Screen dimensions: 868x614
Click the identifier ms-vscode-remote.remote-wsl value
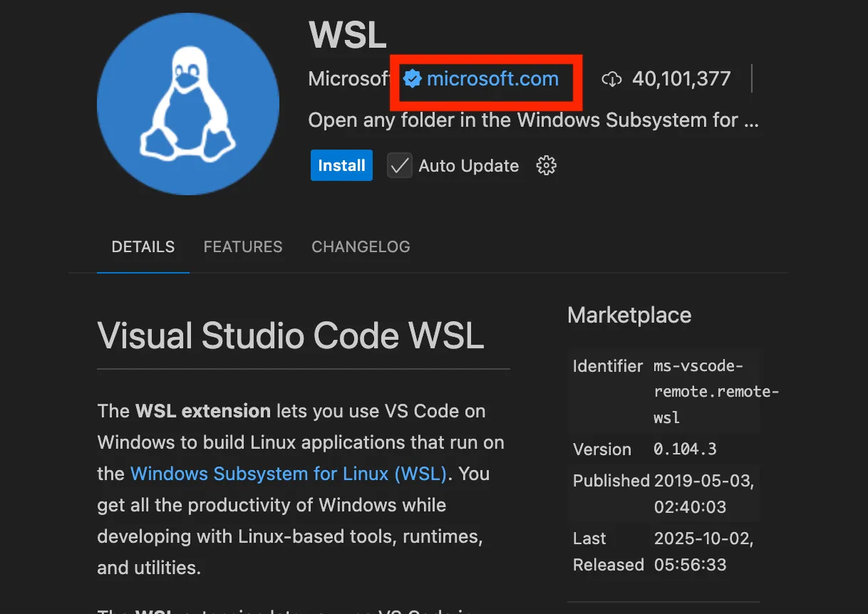coord(715,392)
